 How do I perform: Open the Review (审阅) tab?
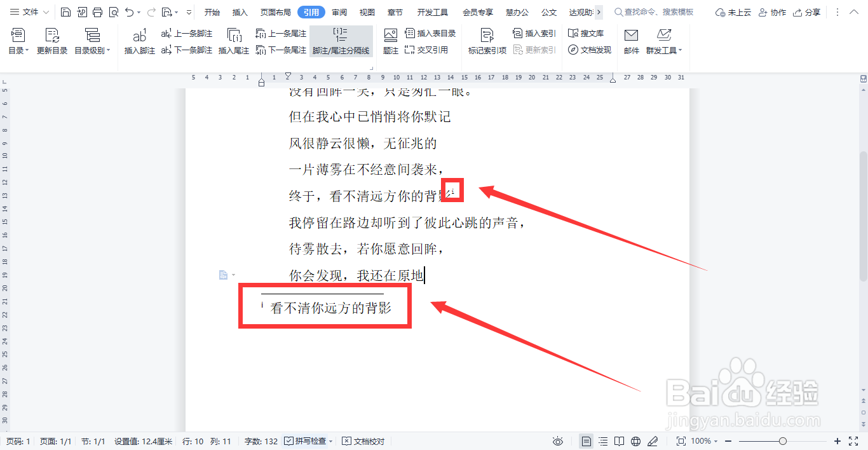[339, 12]
